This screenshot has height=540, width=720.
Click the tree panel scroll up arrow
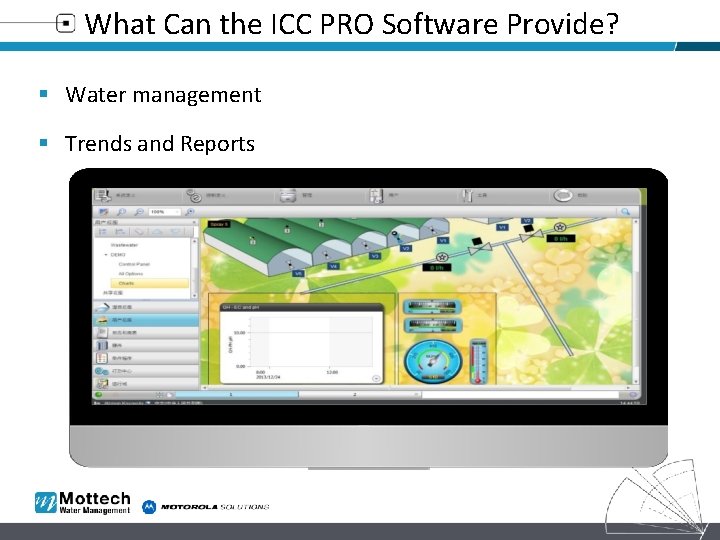195,241
